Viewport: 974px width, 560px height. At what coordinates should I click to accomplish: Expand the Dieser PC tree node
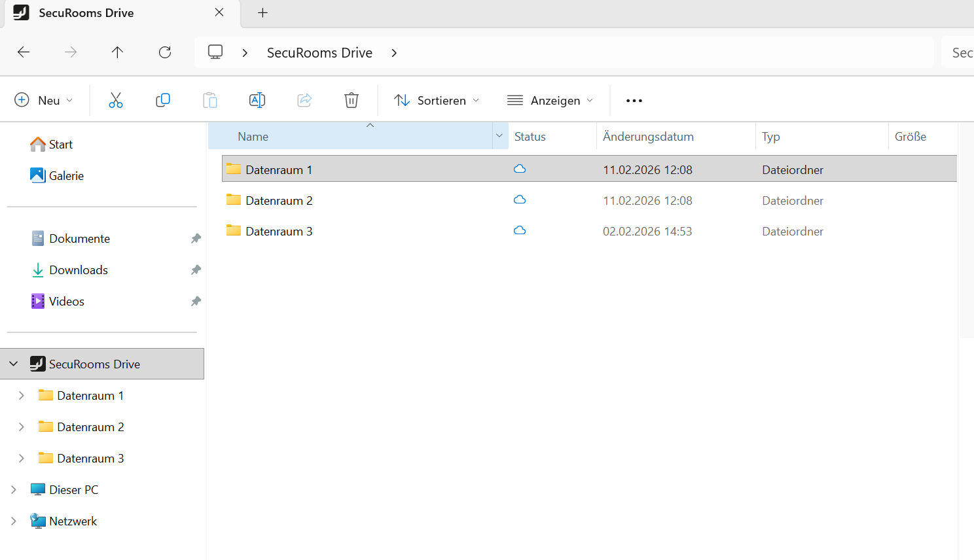tap(14, 490)
